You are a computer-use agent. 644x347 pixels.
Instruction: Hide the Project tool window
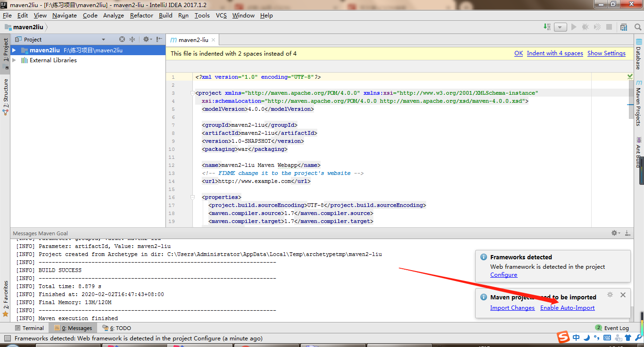(x=159, y=40)
